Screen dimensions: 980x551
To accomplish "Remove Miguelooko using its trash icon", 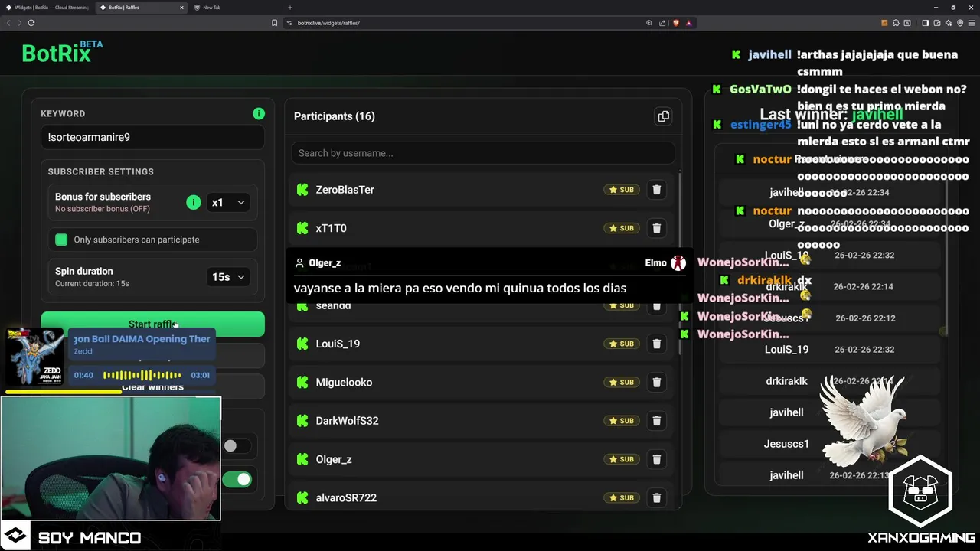I will tap(656, 382).
